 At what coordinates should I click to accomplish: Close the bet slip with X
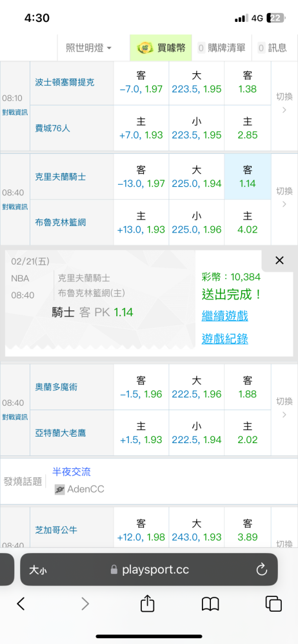(279, 260)
